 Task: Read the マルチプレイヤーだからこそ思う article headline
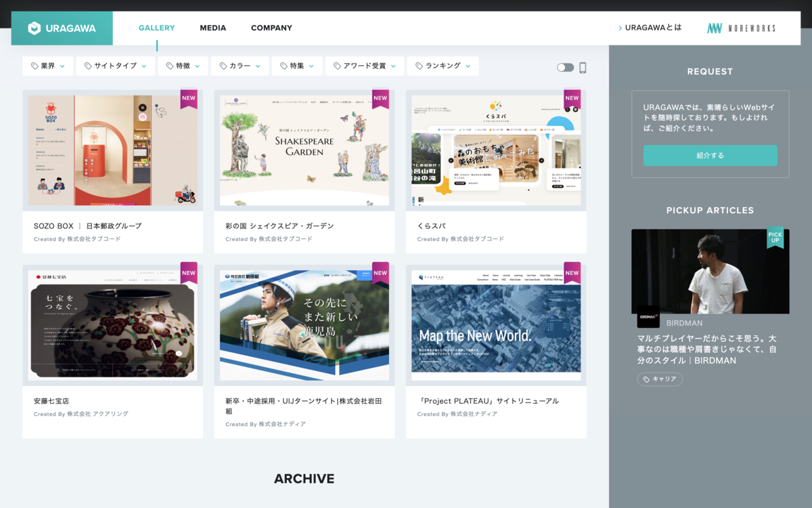[x=706, y=350]
